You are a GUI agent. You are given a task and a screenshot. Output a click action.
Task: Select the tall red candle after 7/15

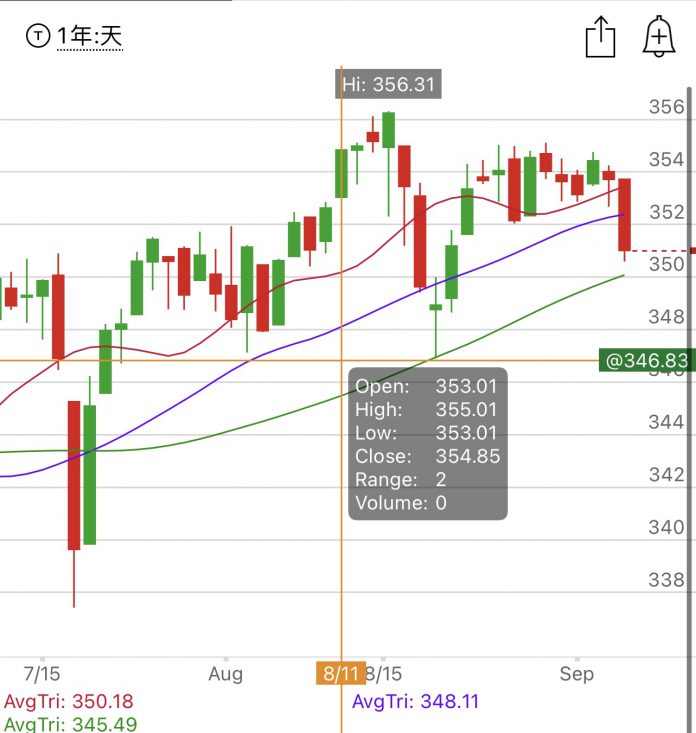click(x=74, y=475)
